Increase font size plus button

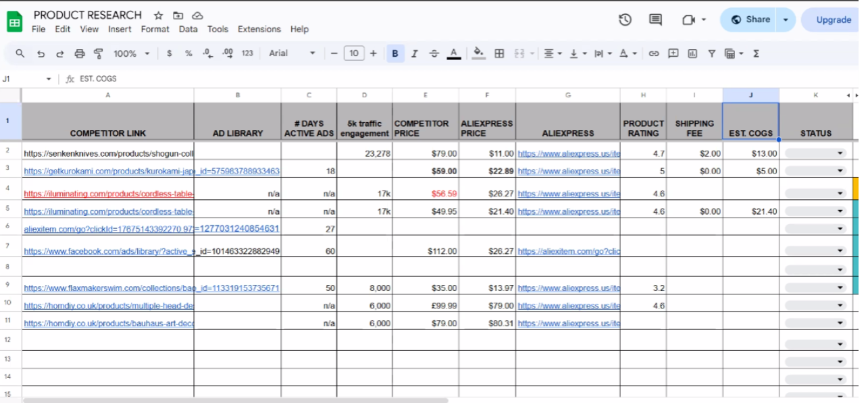point(373,53)
